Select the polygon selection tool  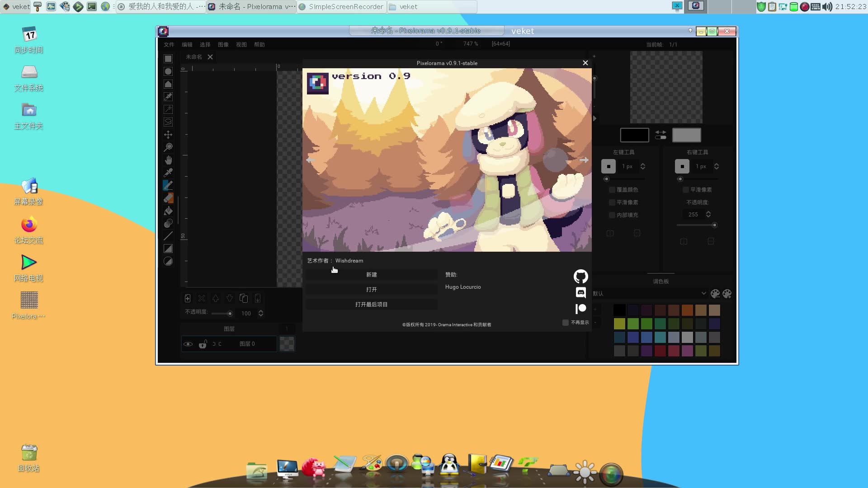[168, 84]
